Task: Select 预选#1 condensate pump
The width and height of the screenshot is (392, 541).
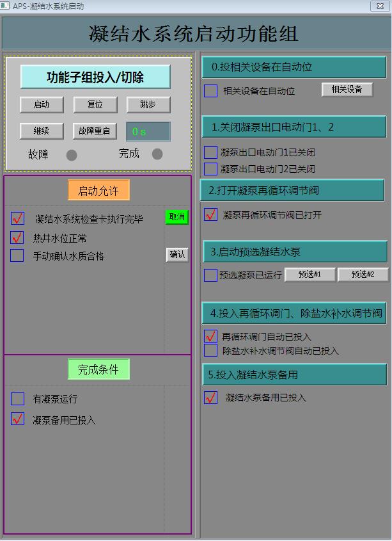Action: coord(310,275)
